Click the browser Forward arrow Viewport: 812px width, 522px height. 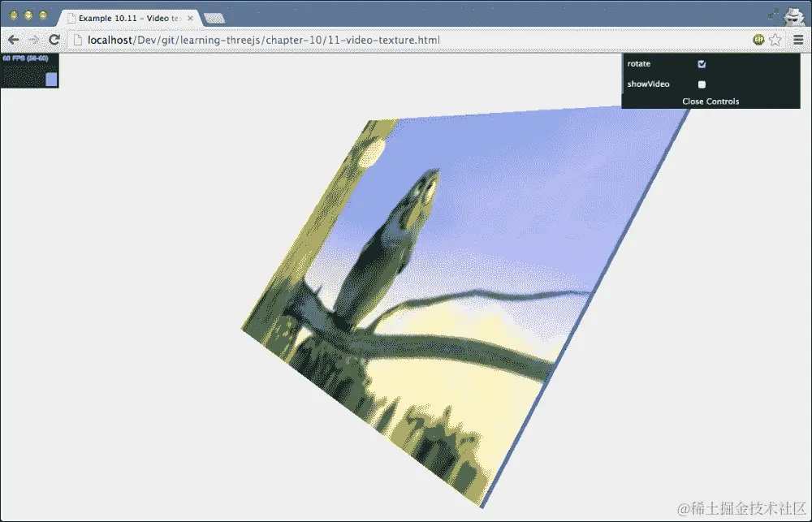click(33, 40)
